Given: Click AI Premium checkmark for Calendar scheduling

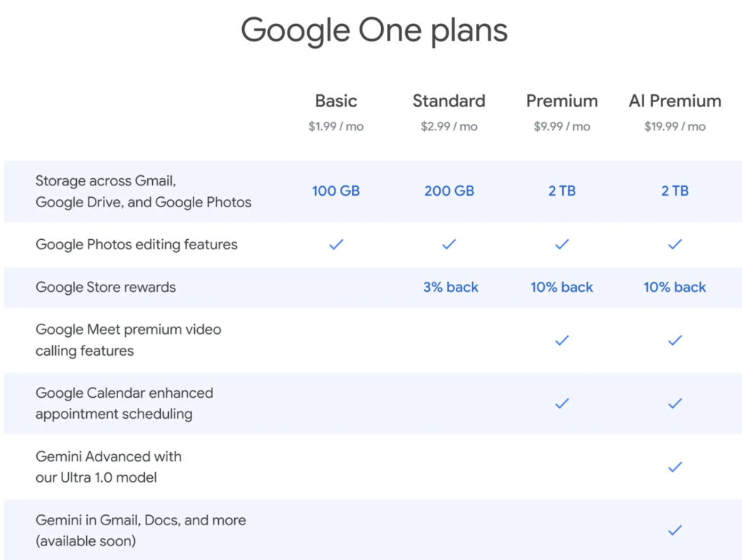Looking at the screenshot, I should [x=675, y=404].
